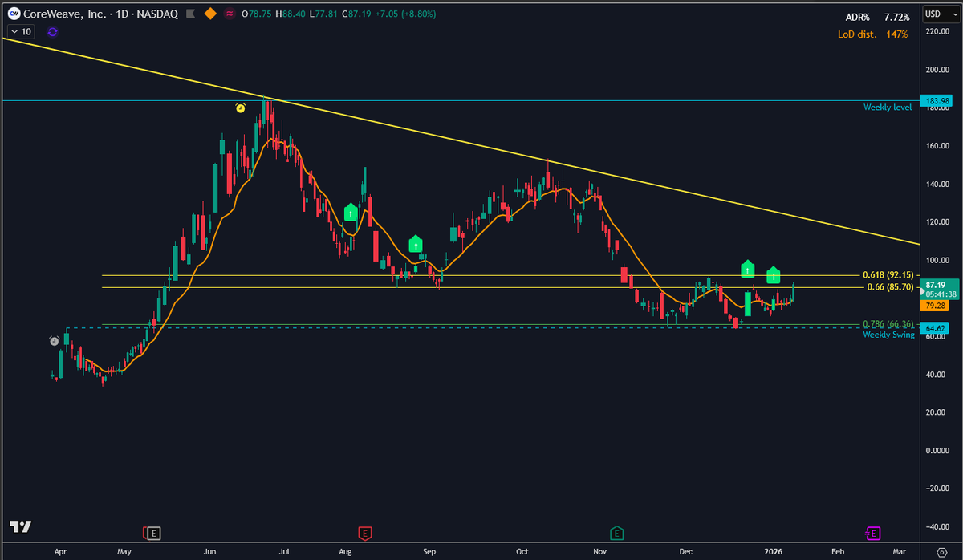Screen dimensions: 963x560
Task: Click the orange diamond icon in the legend
Action: pos(209,14)
